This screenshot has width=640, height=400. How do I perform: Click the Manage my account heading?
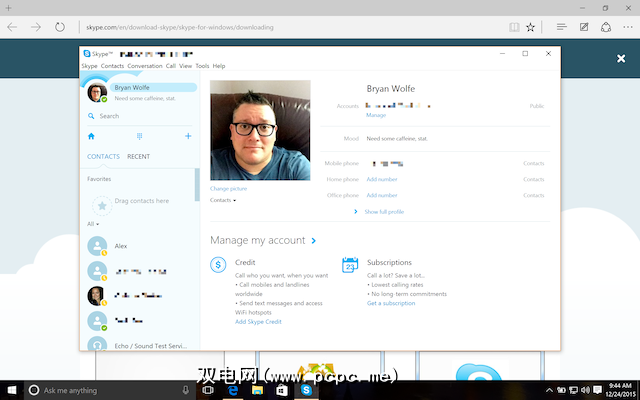[x=258, y=240]
